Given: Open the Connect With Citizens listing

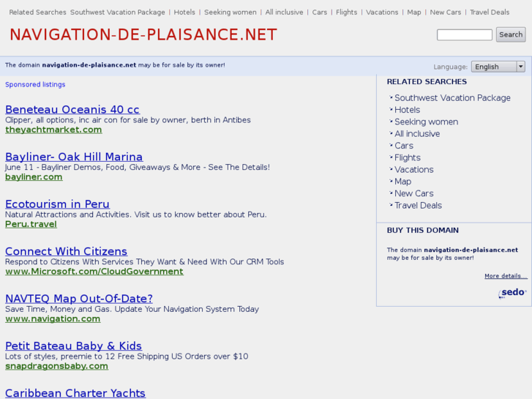Looking at the screenshot, I should 66,251.
